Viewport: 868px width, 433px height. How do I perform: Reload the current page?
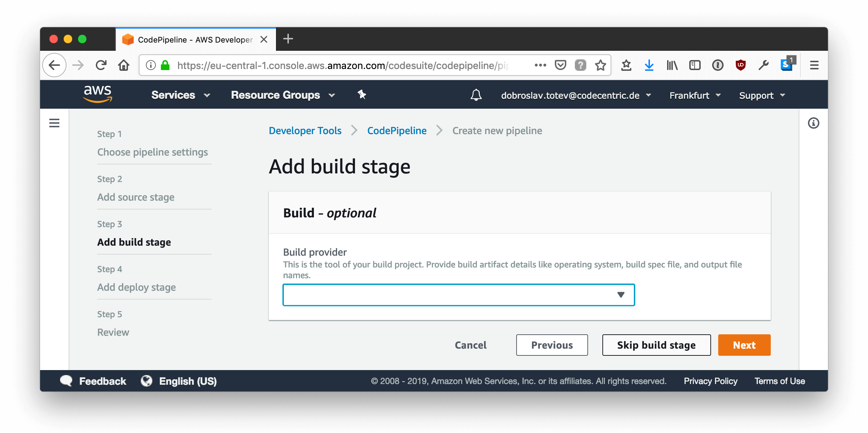click(x=101, y=65)
